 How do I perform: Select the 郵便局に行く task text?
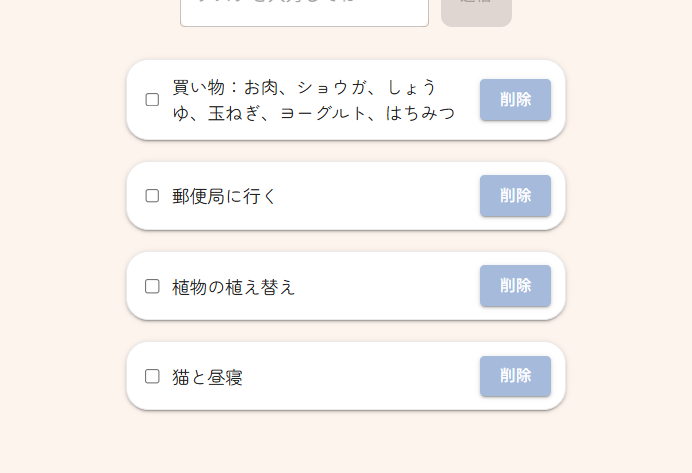(224, 196)
